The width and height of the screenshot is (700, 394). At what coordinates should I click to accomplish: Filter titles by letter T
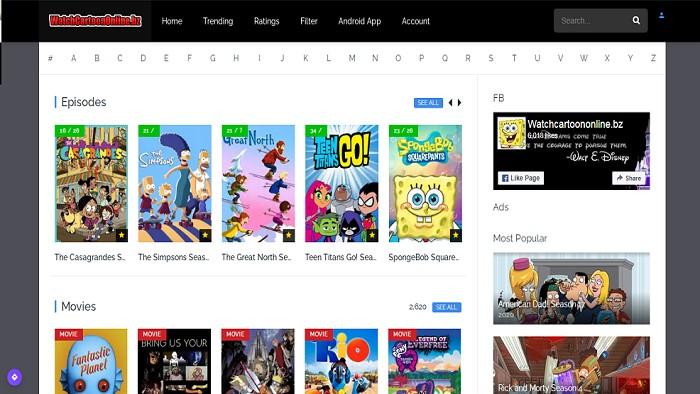pyautogui.click(x=514, y=58)
